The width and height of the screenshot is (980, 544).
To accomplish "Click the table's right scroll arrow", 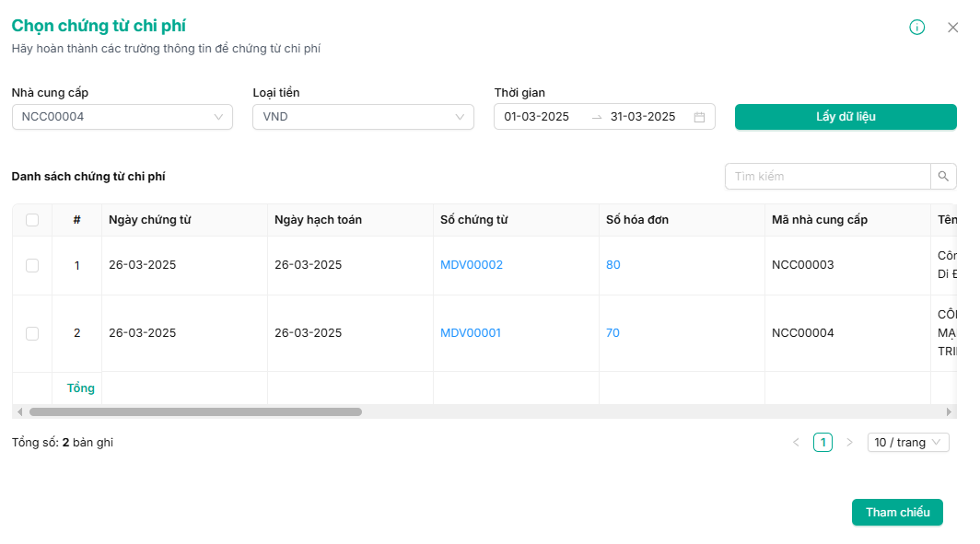I will (949, 411).
